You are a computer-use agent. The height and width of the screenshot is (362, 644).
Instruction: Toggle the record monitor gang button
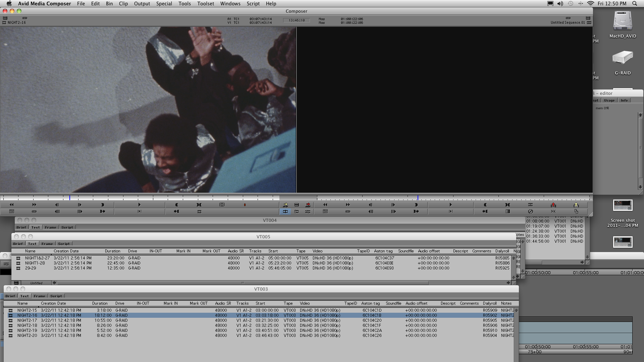coord(568,18)
